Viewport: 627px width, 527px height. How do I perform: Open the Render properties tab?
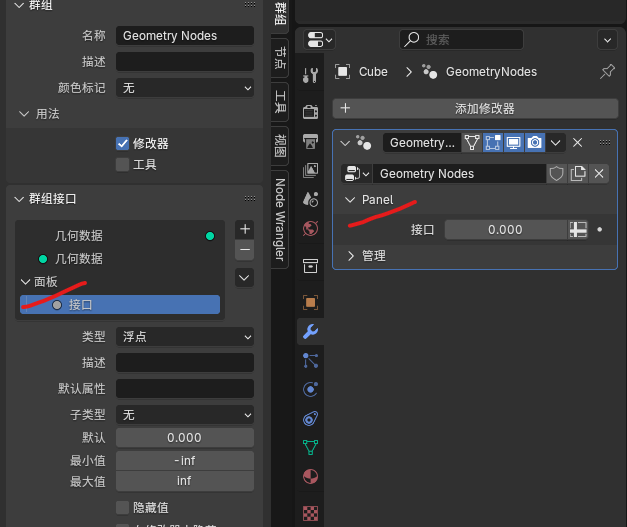click(310, 112)
